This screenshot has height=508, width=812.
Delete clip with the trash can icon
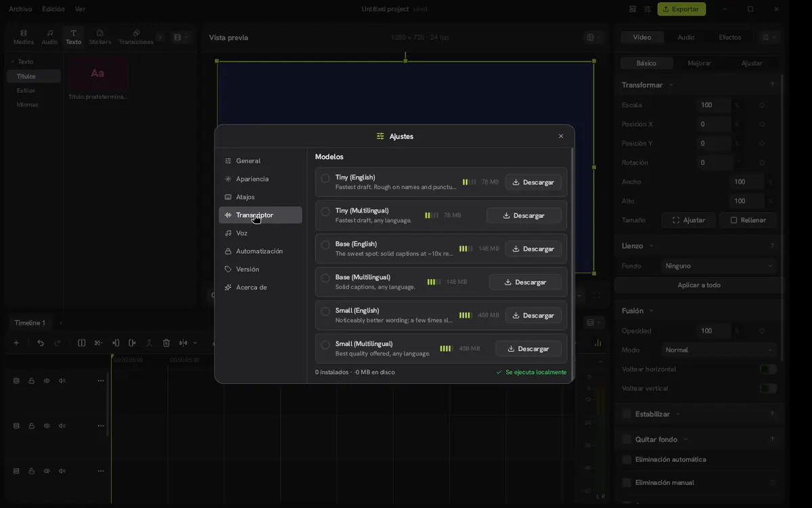[x=166, y=343]
